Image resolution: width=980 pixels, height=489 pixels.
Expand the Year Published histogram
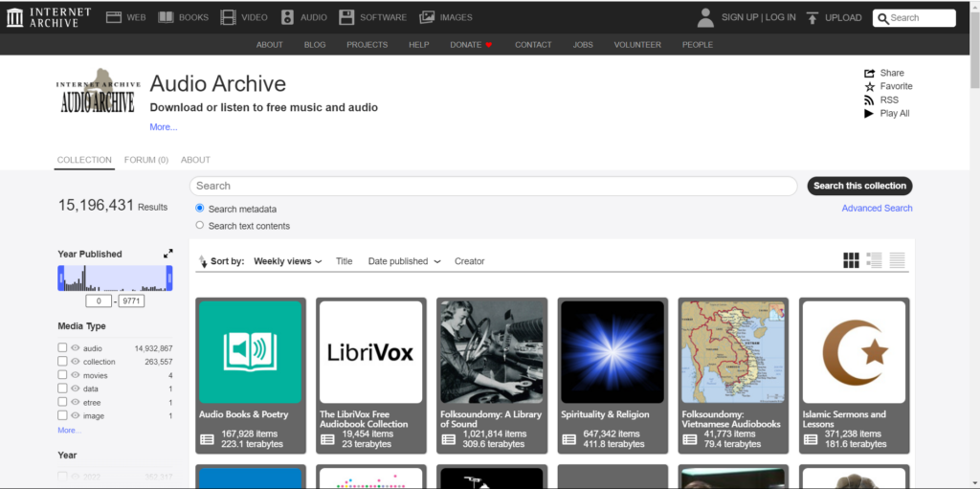(168, 254)
